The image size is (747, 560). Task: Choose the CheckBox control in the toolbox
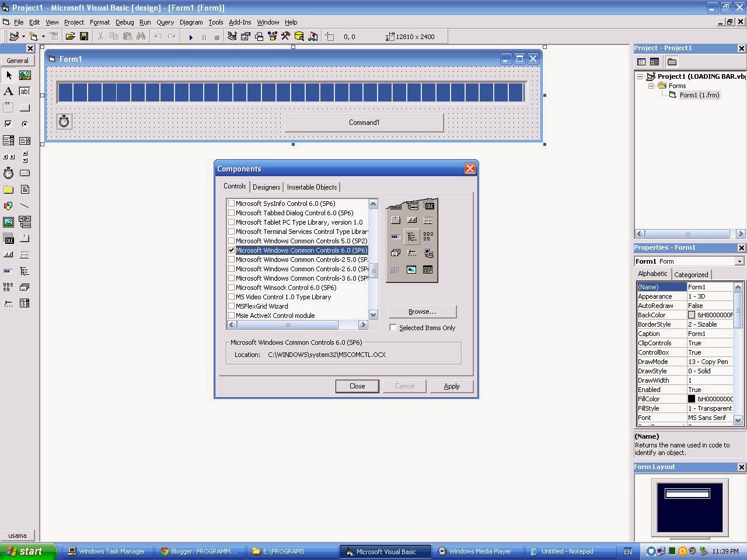coord(8,124)
